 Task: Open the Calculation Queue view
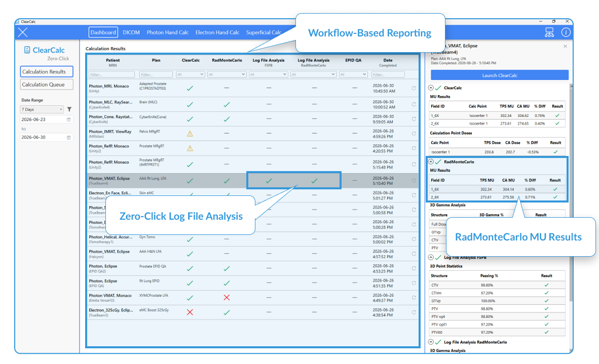47,85
